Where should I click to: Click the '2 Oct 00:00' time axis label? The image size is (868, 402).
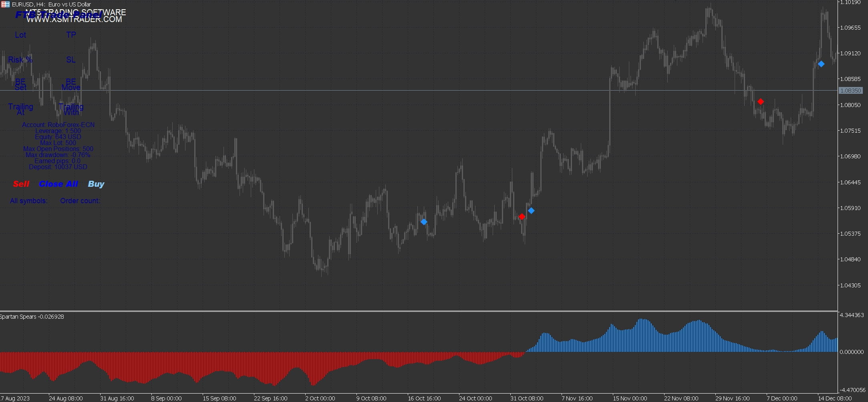pos(320,398)
